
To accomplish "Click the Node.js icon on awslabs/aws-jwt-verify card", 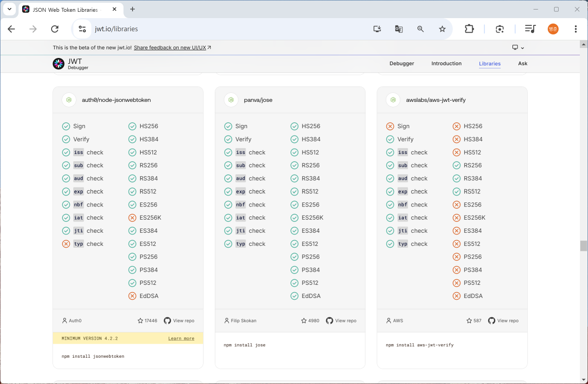I will click(393, 100).
